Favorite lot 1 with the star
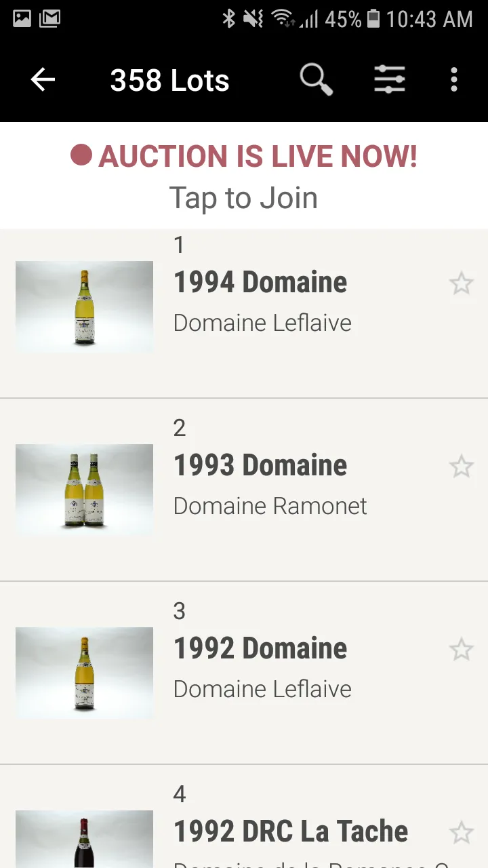488x868 pixels. pos(462,283)
